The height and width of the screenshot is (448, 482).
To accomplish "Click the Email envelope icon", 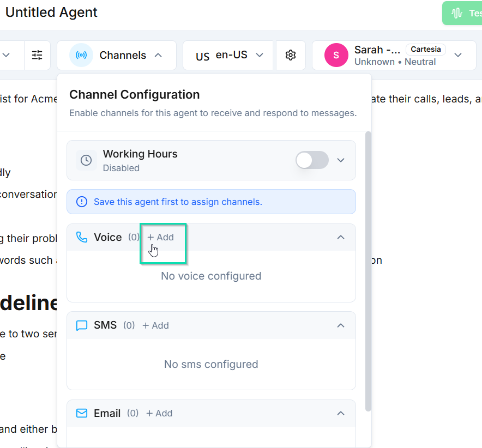I will [82, 413].
